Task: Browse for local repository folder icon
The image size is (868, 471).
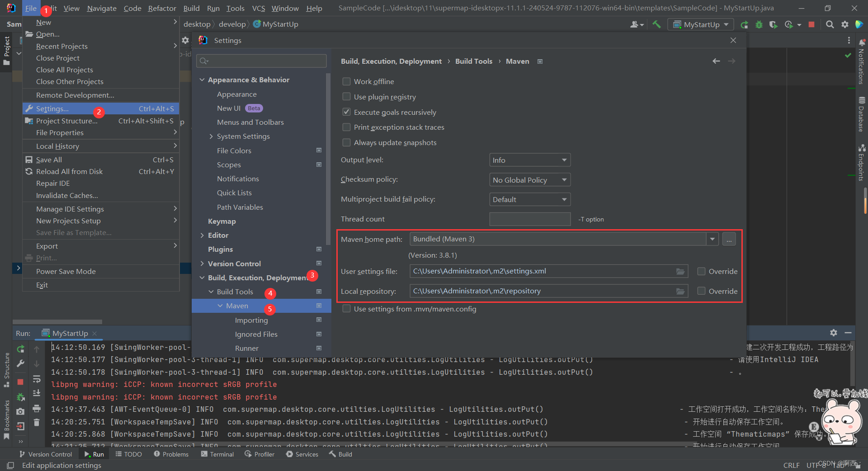Action: point(680,291)
